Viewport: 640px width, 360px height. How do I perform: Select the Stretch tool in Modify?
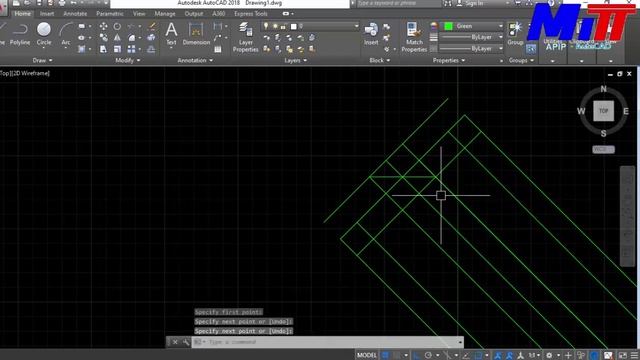[104, 49]
